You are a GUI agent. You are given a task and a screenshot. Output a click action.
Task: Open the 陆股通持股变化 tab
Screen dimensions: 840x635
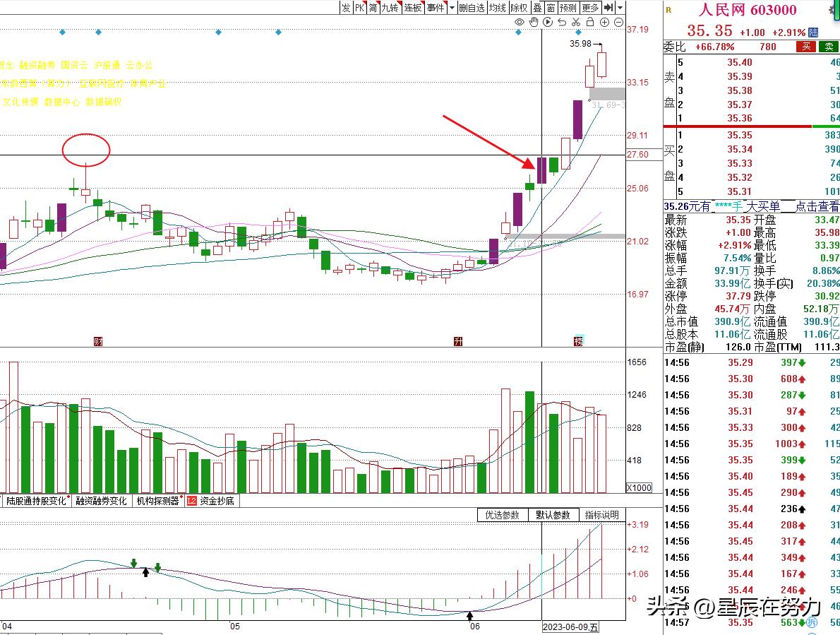pyautogui.click(x=37, y=501)
